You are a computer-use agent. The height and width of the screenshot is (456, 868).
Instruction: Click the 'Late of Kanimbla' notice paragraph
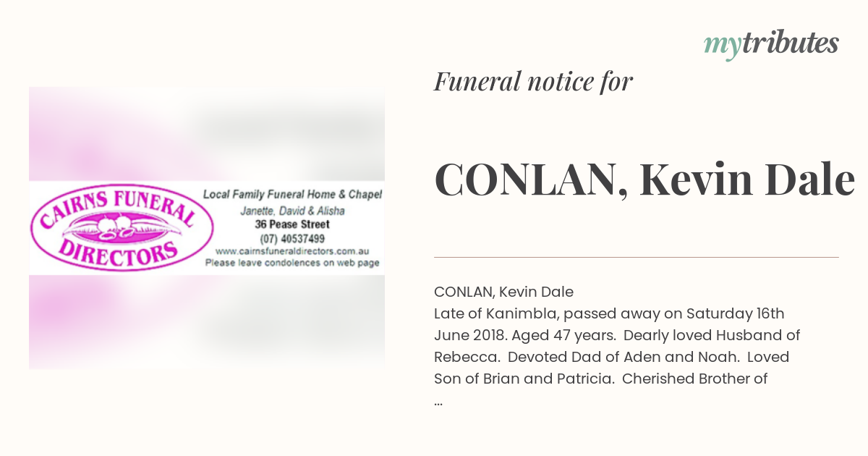(617, 346)
